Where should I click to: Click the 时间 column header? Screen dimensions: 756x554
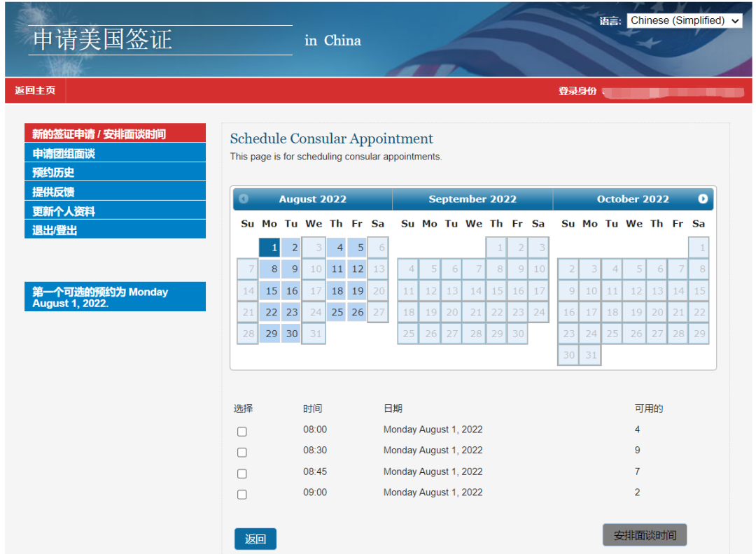click(x=312, y=409)
